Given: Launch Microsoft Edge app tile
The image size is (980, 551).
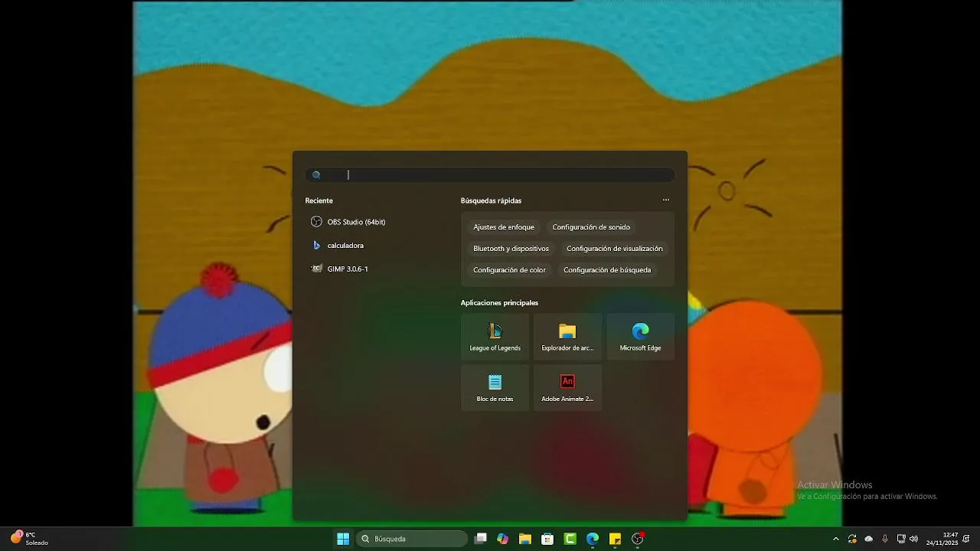Looking at the screenshot, I should click(640, 337).
